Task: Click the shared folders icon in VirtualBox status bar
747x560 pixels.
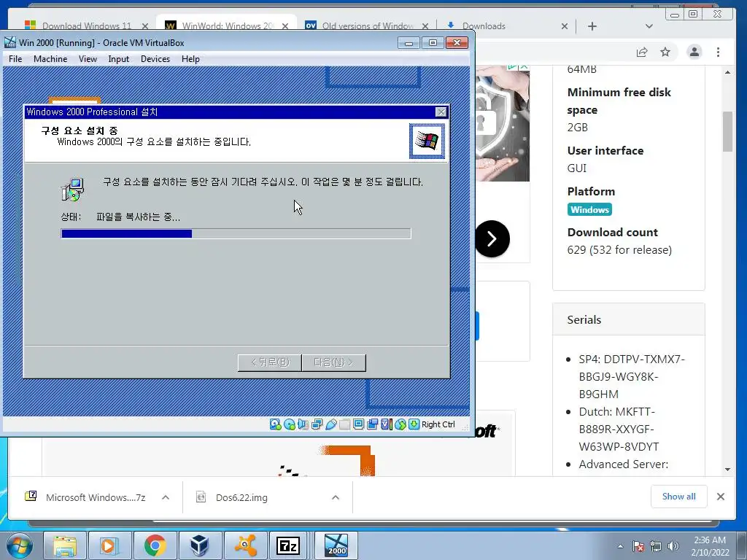Action: [345, 424]
